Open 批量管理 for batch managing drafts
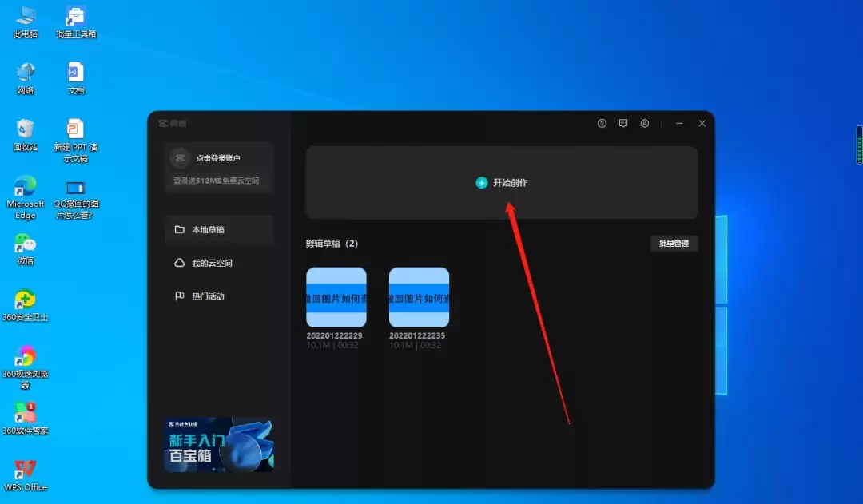The height and width of the screenshot is (504, 863). pyautogui.click(x=674, y=243)
